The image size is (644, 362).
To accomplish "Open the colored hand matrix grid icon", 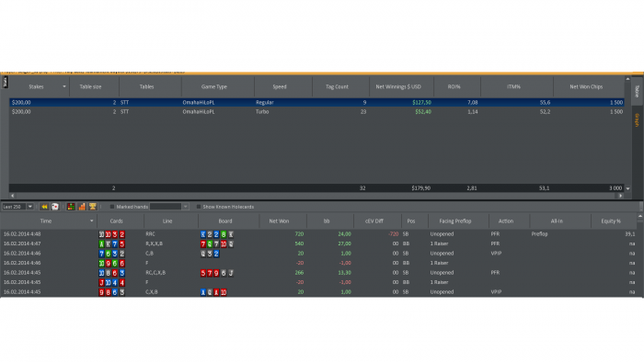I will click(x=71, y=207).
